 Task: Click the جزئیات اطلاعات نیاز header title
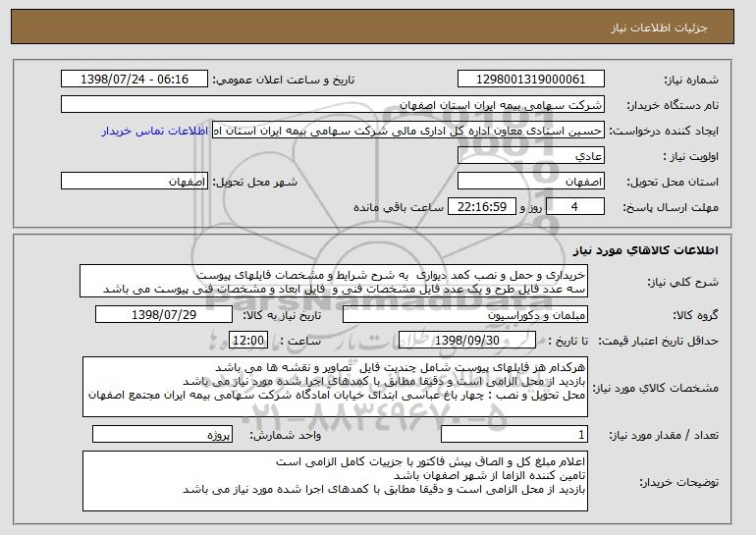[x=659, y=27]
